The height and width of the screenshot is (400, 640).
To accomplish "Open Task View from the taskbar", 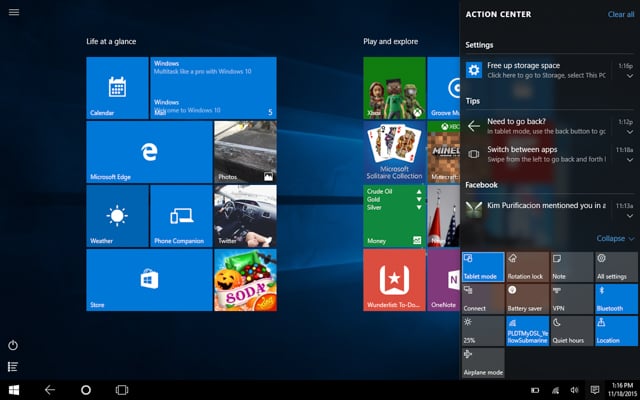I will tap(122, 389).
